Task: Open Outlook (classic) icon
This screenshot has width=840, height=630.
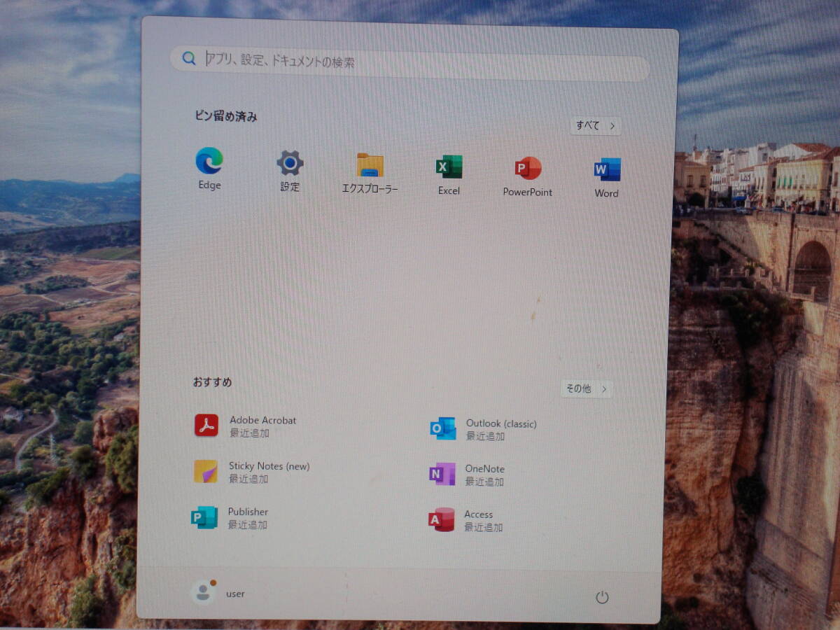Action: click(442, 428)
